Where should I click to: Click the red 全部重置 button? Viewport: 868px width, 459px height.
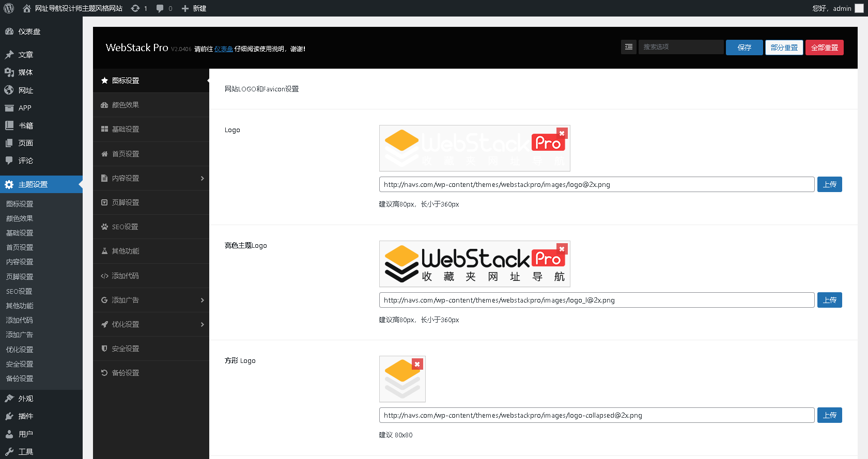click(824, 48)
